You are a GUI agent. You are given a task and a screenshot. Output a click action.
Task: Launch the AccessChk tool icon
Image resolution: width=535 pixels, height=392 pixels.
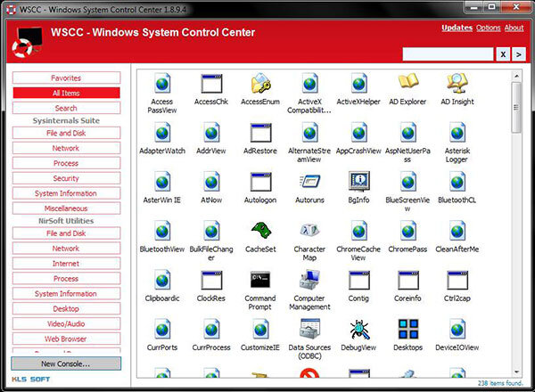coord(211,83)
